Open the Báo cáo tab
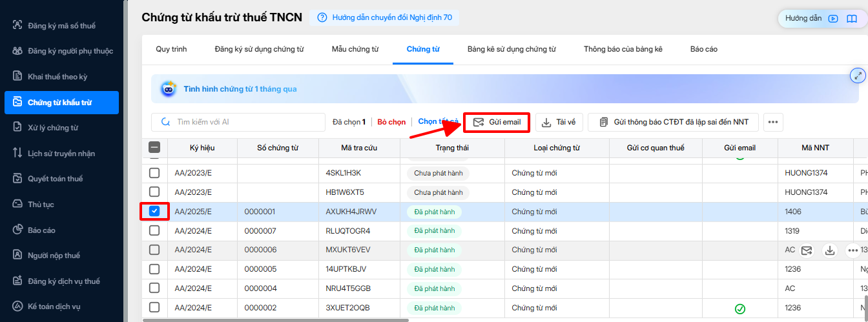This screenshot has height=322, width=868. (703, 49)
